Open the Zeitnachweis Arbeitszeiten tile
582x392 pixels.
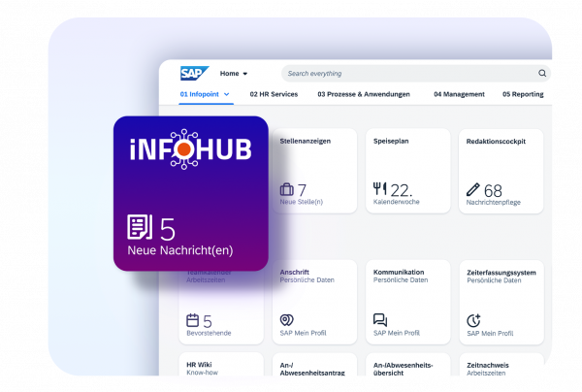pyautogui.click(x=501, y=364)
